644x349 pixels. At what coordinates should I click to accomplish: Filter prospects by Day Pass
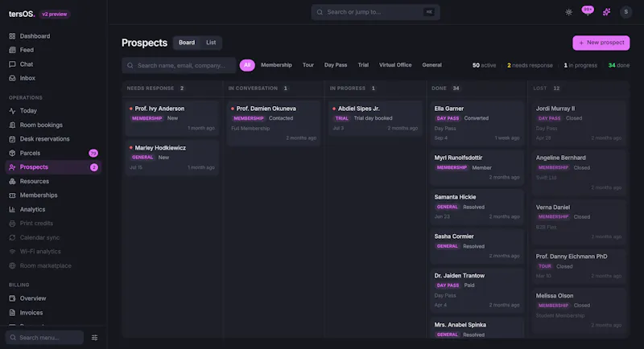click(336, 65)
